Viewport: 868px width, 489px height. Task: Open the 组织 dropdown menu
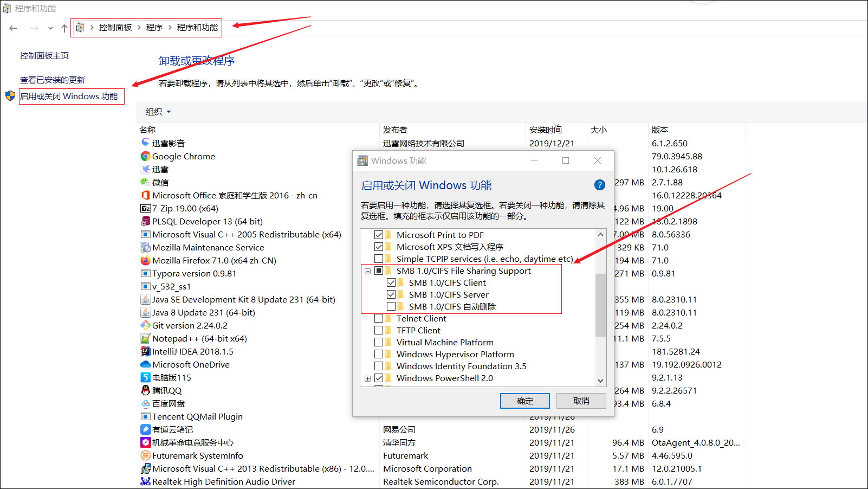coord(158,112)
